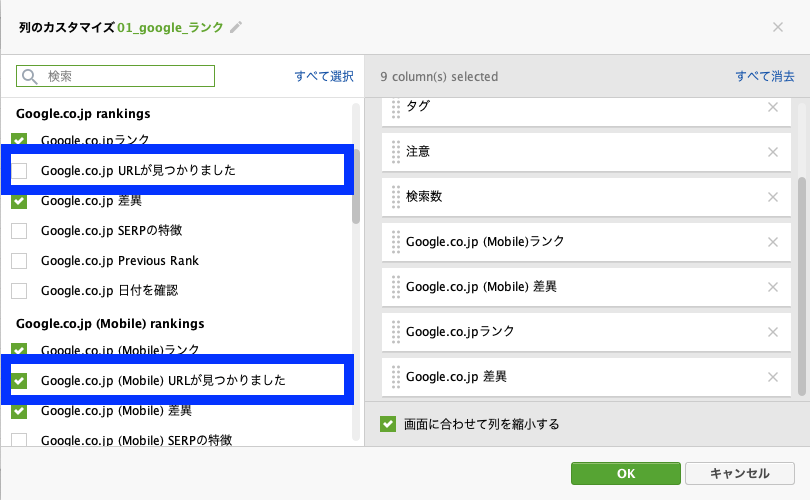Viewport: 810px width, 500px height.
Task: Grab the drag handle of タグ
Action: tap(396, 108)
